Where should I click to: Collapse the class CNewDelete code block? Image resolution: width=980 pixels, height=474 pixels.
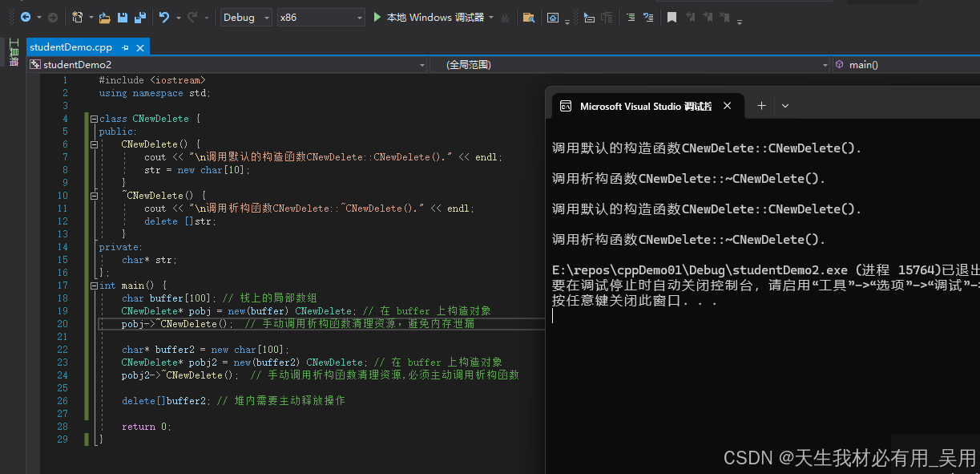(x=94, y=119)
